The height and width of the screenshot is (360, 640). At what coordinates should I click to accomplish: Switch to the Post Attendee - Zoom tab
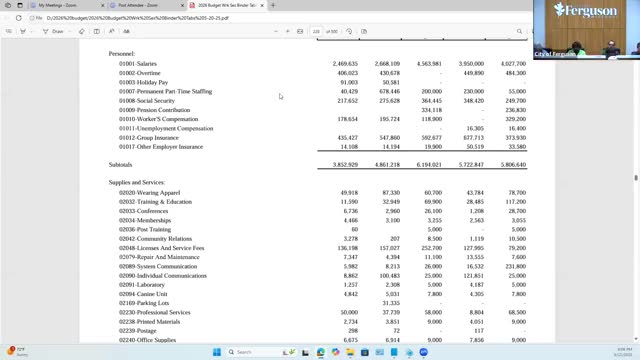click(147, 6)
